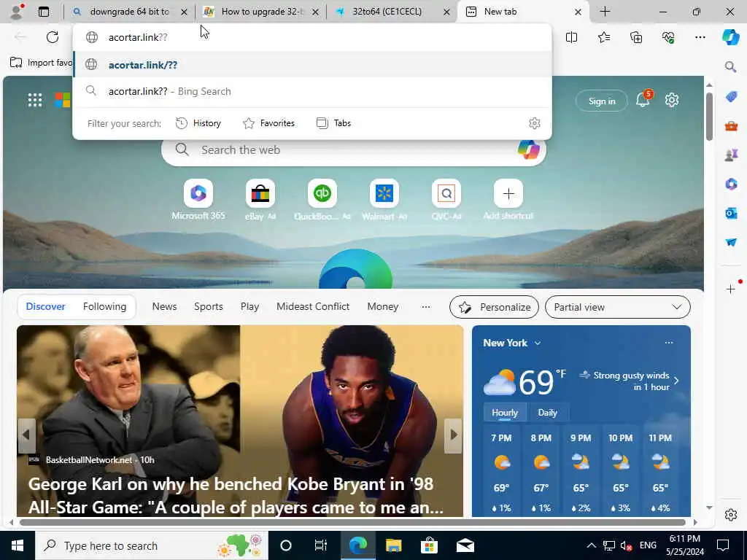The image size is (747, 560).
Task: Customize sidebar with plus icon
Action: coord(731,289)
